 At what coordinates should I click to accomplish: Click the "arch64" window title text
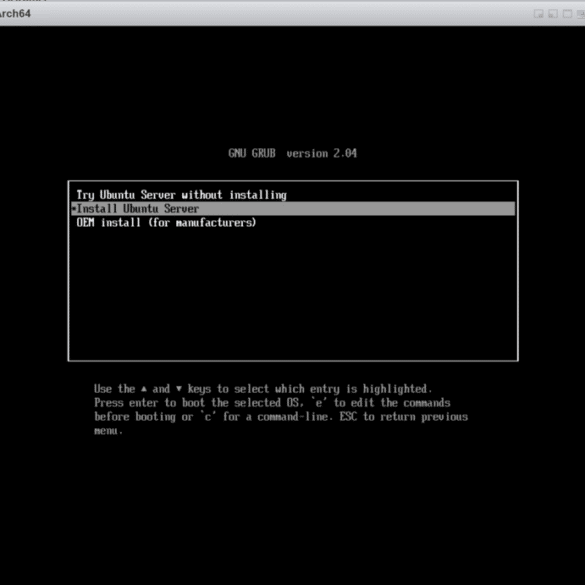pyautogui.click(x=15, y=14)
